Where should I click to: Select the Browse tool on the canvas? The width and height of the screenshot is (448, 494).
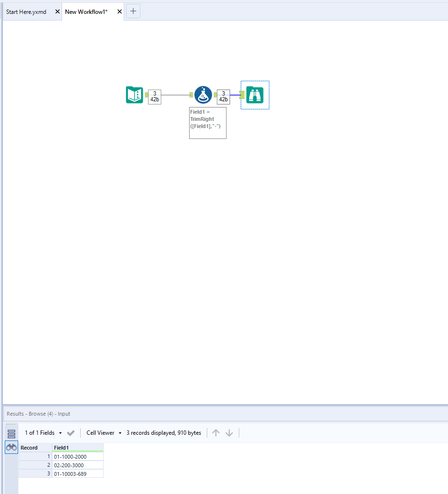[x=255, y=95]
